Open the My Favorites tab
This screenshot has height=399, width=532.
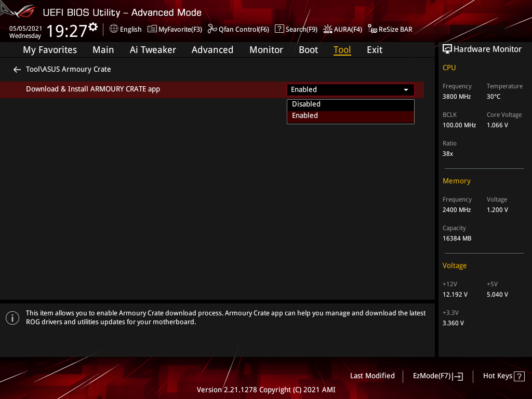click(50, 50)
